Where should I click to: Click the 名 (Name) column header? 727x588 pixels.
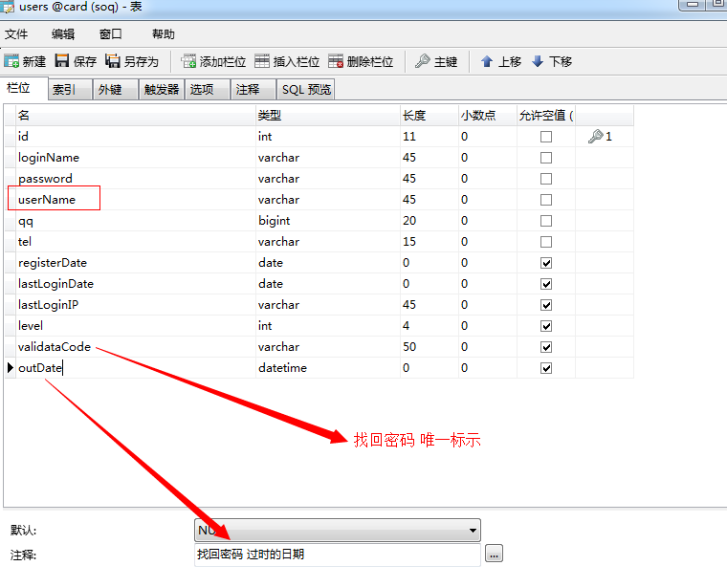pyautogui.click(x=136, y=115)
